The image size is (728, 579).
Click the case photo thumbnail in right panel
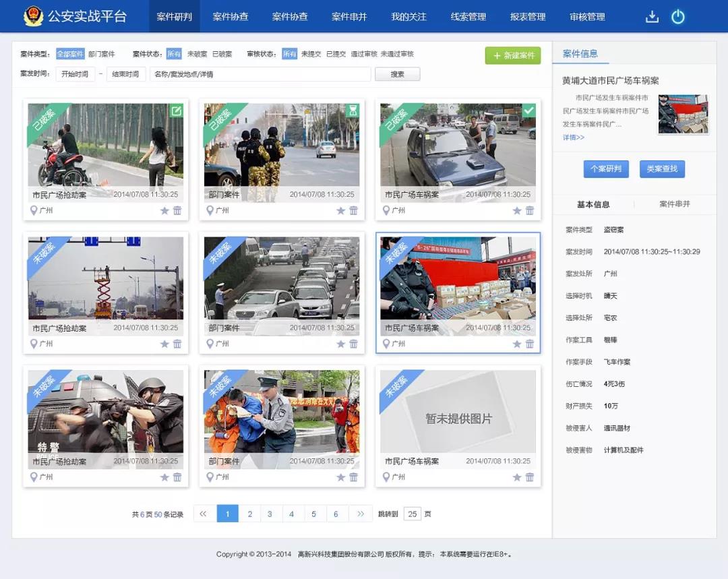[x=683, y=115]
